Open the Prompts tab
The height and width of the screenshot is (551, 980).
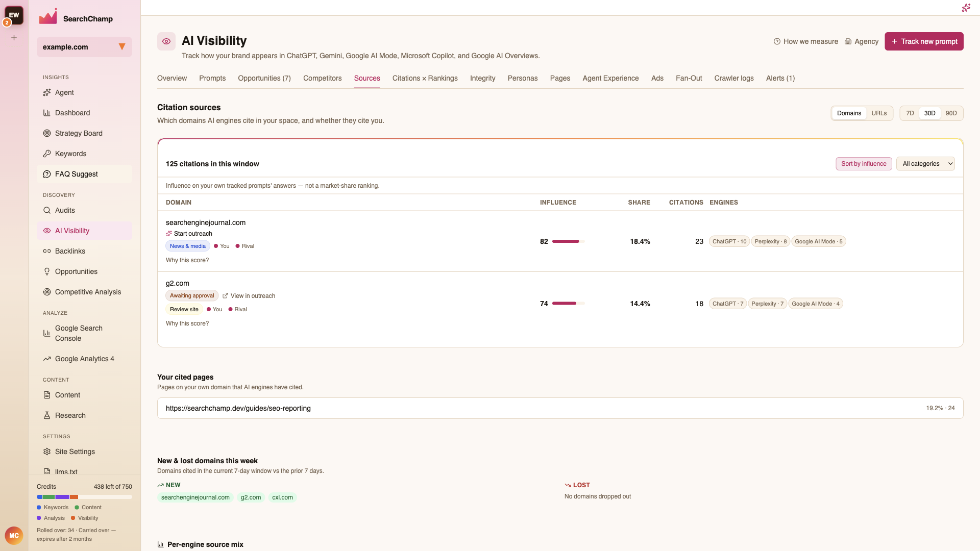tap(212, 78)
